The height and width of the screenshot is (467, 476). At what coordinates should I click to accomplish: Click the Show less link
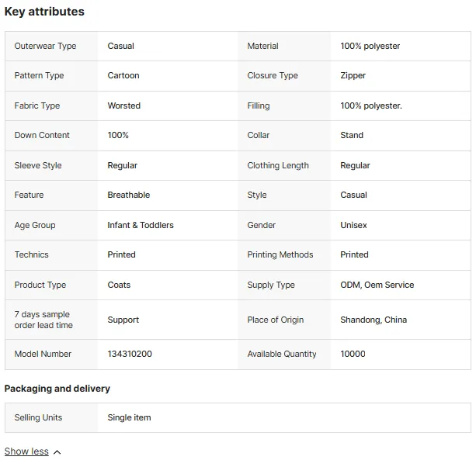coord(26,451)
